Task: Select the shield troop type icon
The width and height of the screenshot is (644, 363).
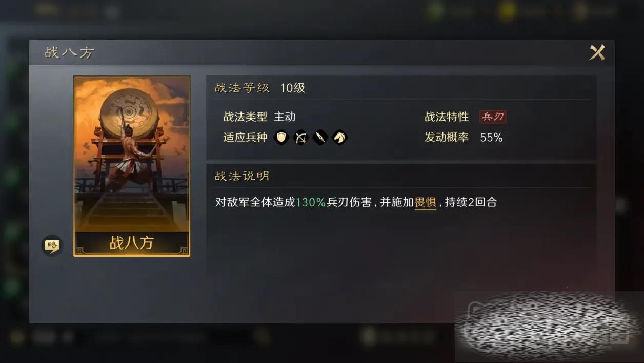Action: 281,137
